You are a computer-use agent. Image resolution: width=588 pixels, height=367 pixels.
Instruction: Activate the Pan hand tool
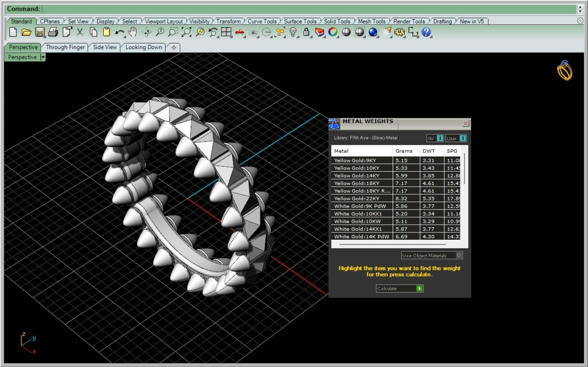tap(132, 32)
